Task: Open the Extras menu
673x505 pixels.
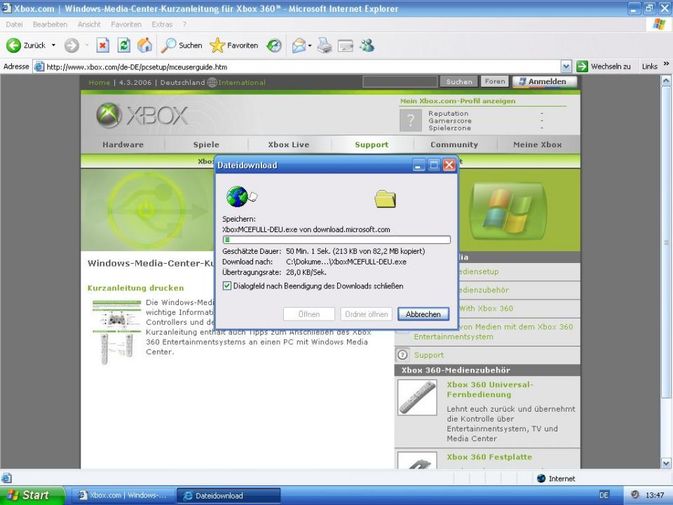Action: [x=162, y=24]
